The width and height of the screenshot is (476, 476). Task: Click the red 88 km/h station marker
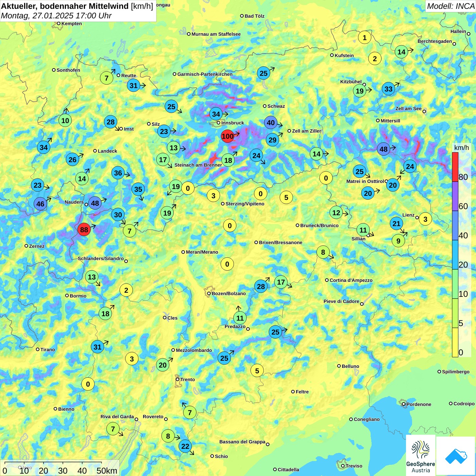(x=84, y=230)
